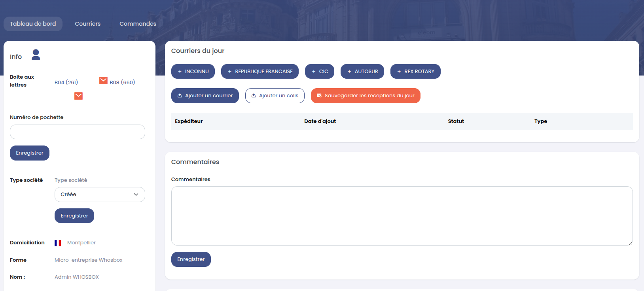The width and height of the screenshot is (644, 291).
Task: Open the B04 (261) mailbox link
Action: [x=66, y=82]
